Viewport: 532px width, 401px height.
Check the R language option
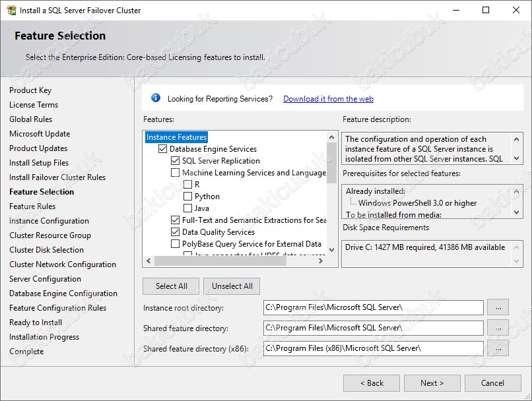tap(187, 185)
